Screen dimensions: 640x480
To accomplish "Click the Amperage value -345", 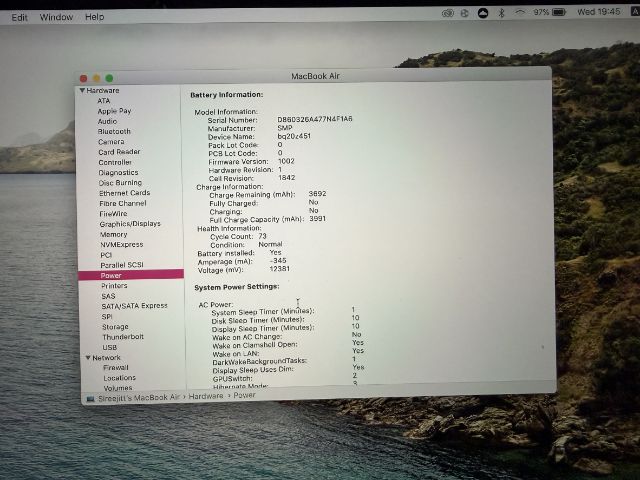I will [x=278, y=260].
